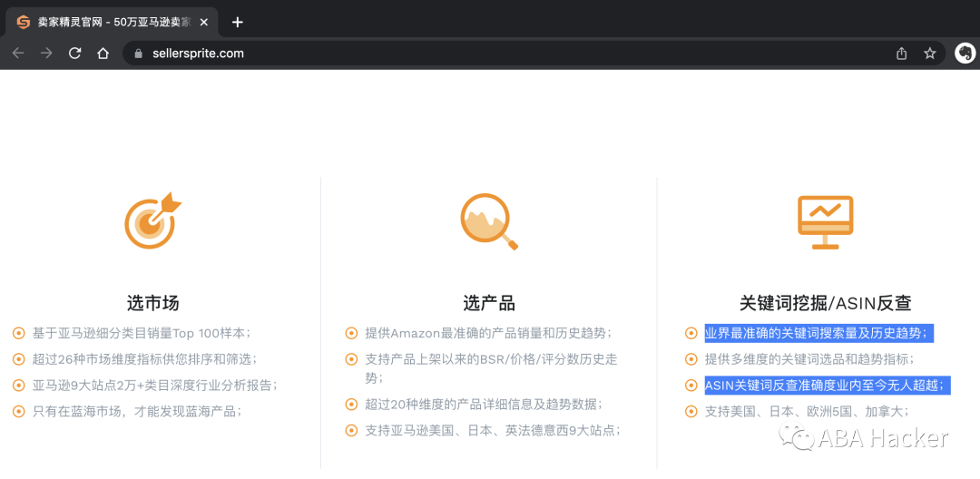Click bullet icon beside 亚马逊9大站点2万+类目
The image size is (980, 479).
[x=18, y=386]
